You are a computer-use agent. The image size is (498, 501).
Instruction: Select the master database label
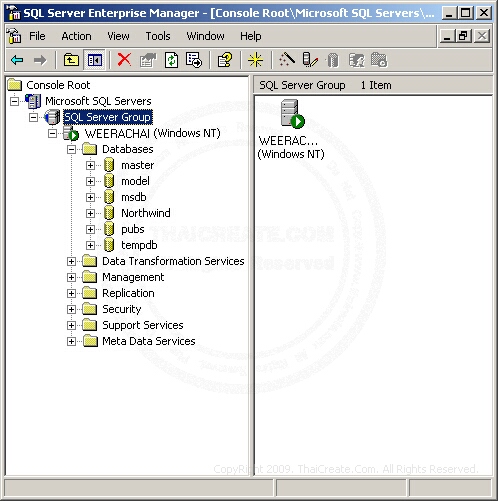[137, 165]
